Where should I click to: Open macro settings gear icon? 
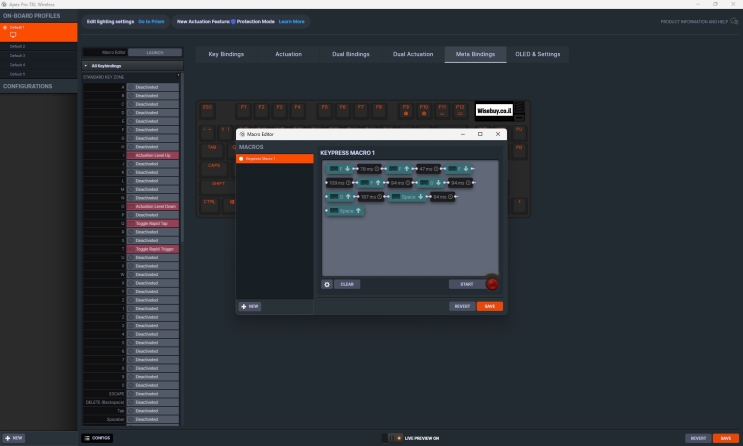(327, 284)
